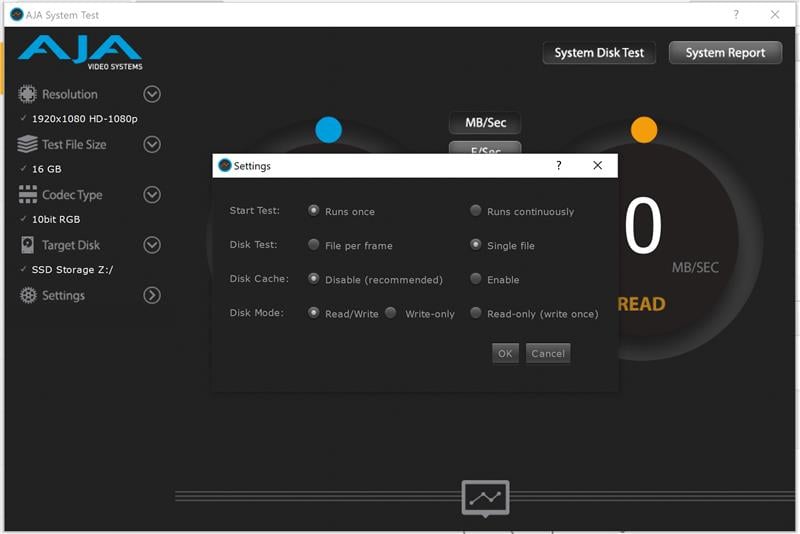Switch units to MB/Sec
Screen dimensions: 800x534
(x=485, y=122)
